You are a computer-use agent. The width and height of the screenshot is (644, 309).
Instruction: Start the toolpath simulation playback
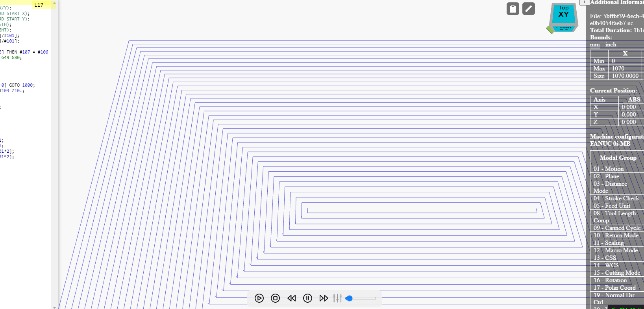pos(259,298)
